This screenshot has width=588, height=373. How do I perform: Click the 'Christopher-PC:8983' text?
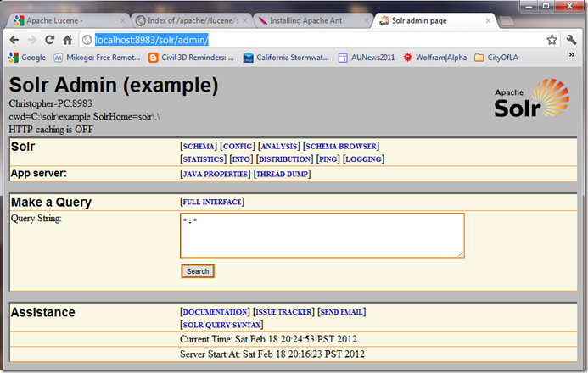coord(51,103)
